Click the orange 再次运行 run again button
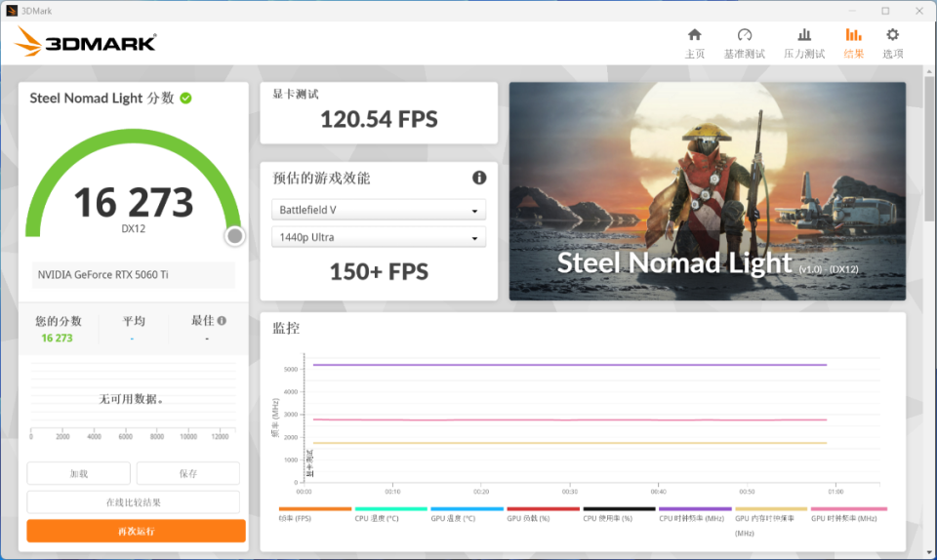937x560 pixels. [x=136, y=531]
